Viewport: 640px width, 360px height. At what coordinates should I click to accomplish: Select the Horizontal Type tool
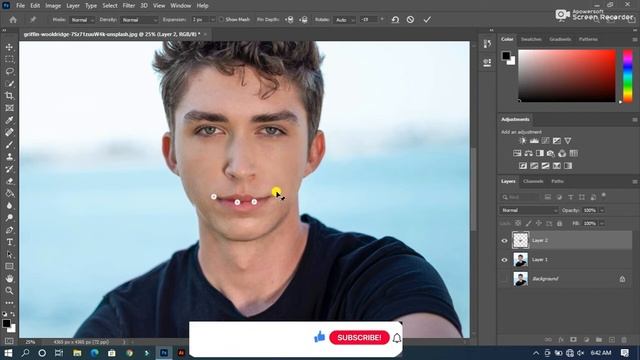(9, 242)
